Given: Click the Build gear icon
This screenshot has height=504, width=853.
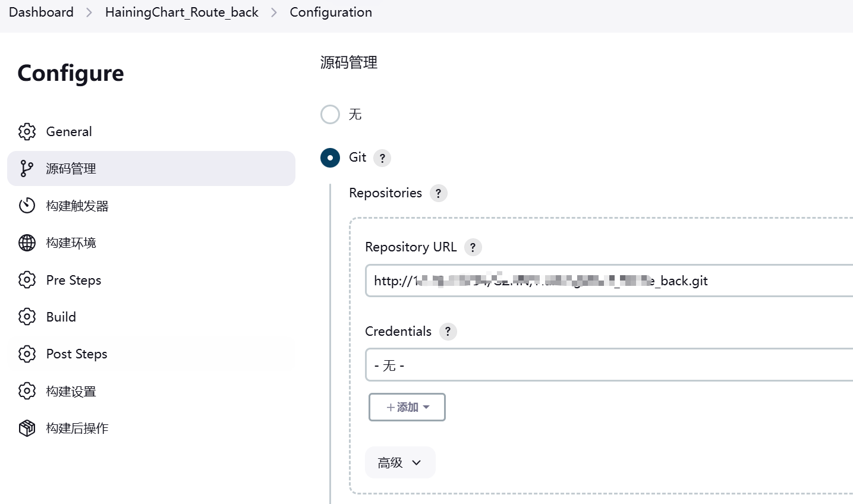Looking at the screenshot, I should point(27,317).
